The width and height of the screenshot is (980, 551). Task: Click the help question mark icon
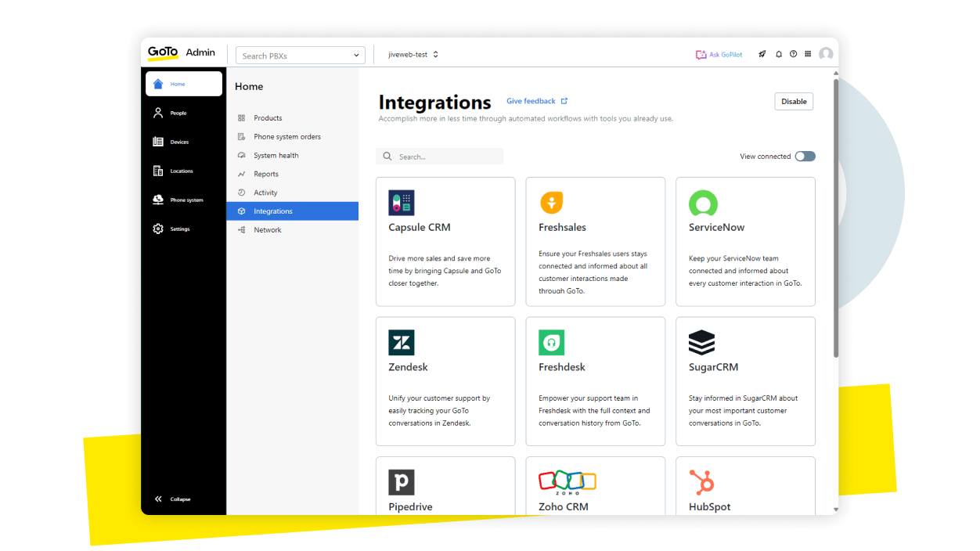[x=793, y=53]
